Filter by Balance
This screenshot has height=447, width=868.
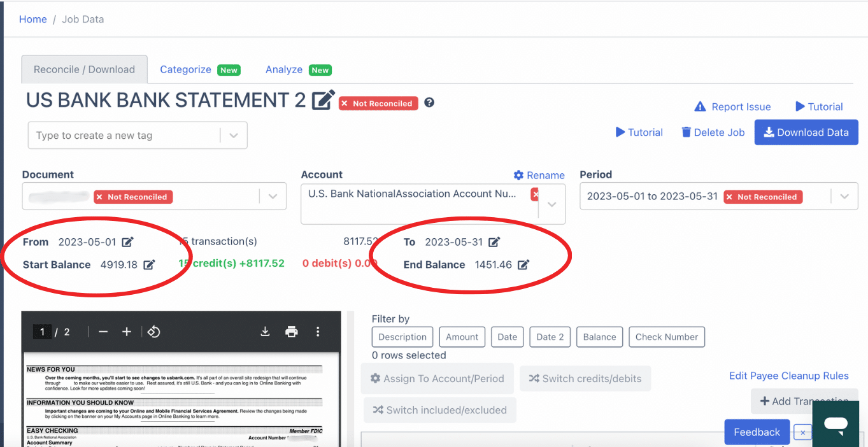point(600,337)
